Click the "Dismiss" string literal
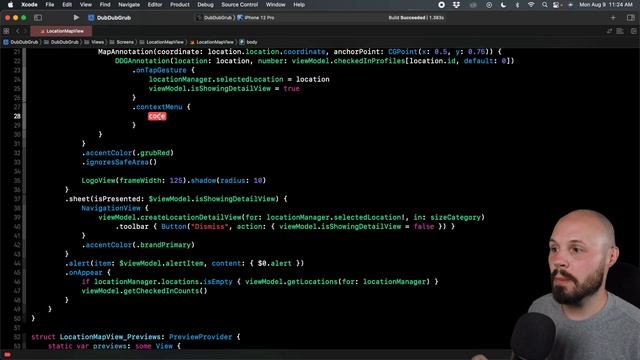 pyautogui.click(x=210, y=227)
